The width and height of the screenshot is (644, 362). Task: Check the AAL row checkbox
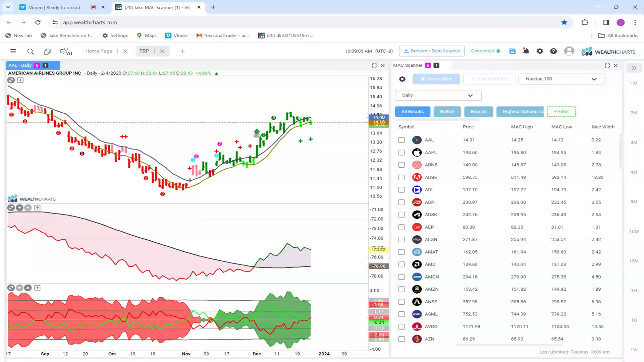coord(401,140)
